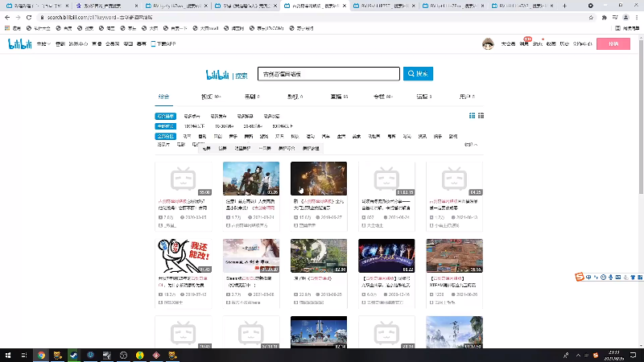
Task: Switch to the 用户 results tab
Action: pyautogui.click(x=467, y=97)
